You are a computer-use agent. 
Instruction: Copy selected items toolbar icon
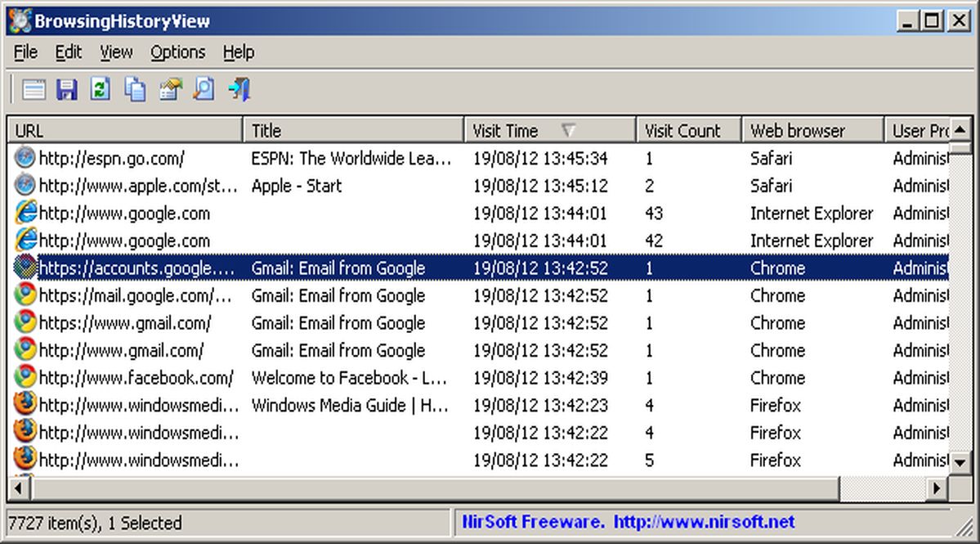pos(134,89)
